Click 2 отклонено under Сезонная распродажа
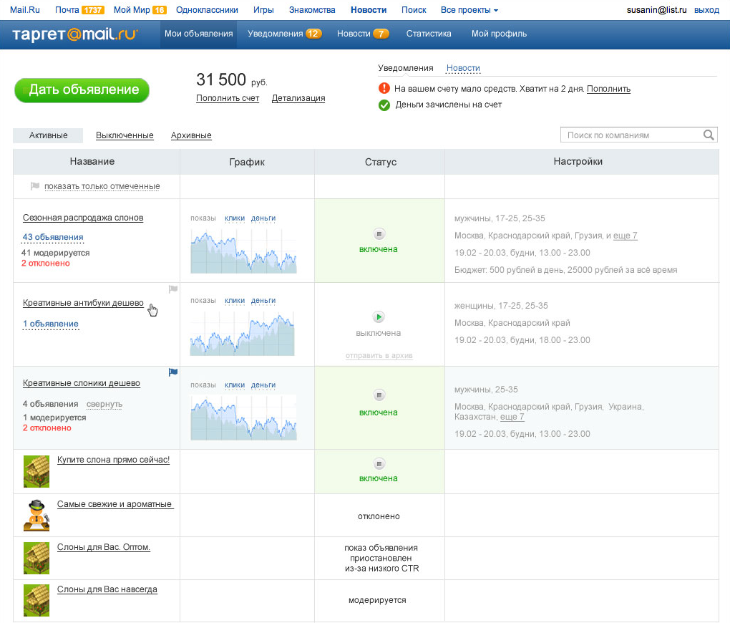730x623 pixels. click(x=46, y=263)
